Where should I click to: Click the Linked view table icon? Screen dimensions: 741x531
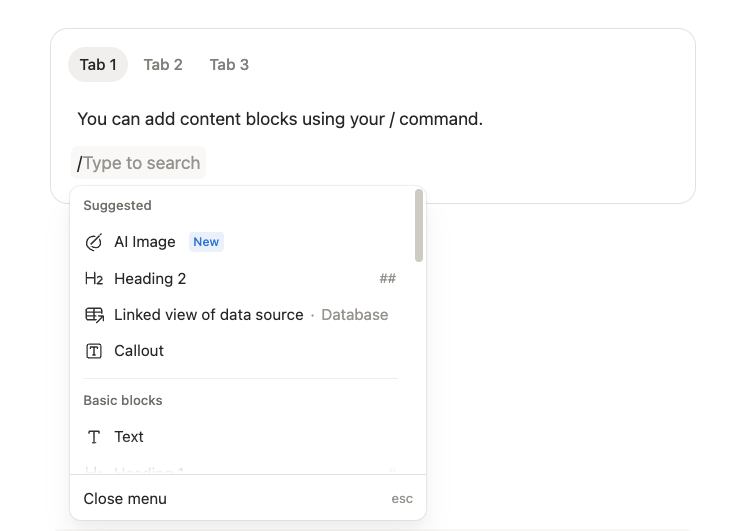[94, 315]
